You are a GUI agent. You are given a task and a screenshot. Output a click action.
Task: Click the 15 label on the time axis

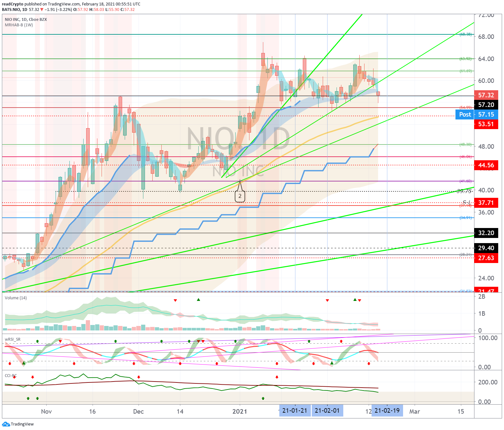click(461, 411)
